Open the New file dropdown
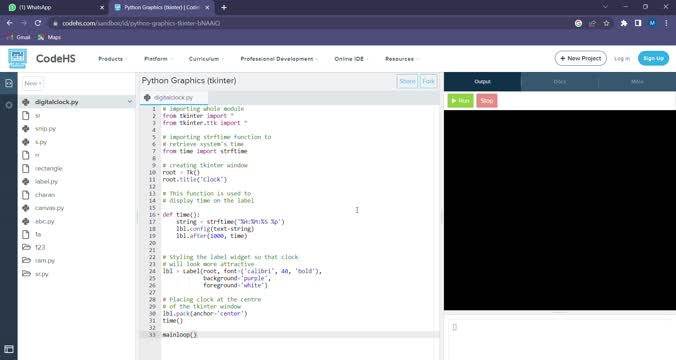Screen dimensions: 676x360 tap(33, 83)
